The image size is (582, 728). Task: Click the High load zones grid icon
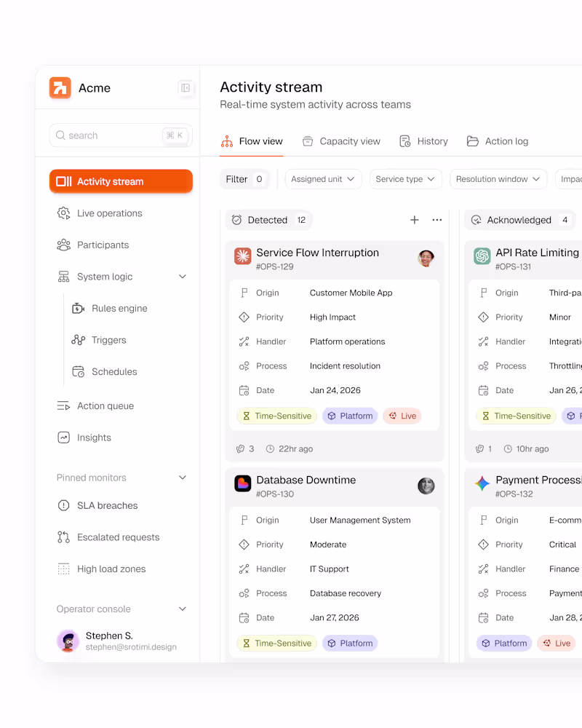[x=63, y=569]
